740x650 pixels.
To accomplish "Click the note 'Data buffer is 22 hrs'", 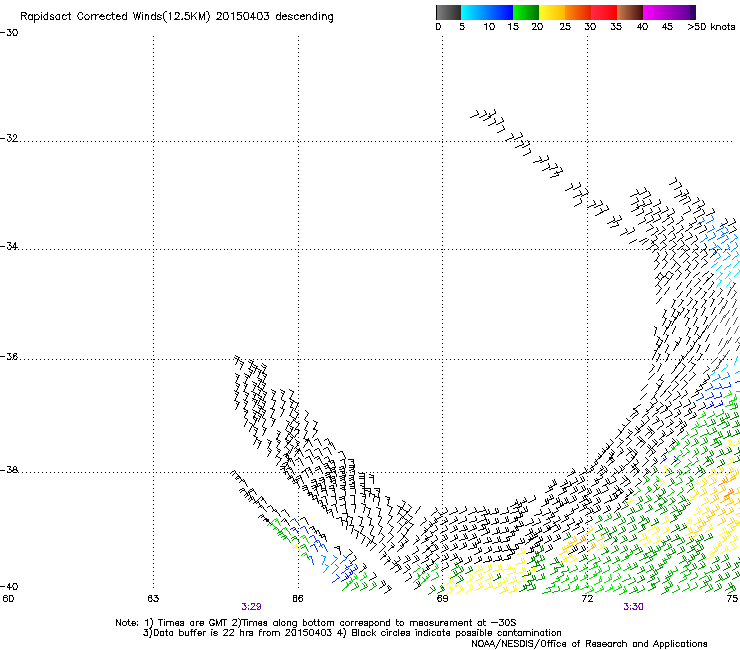I will [204, 633].
